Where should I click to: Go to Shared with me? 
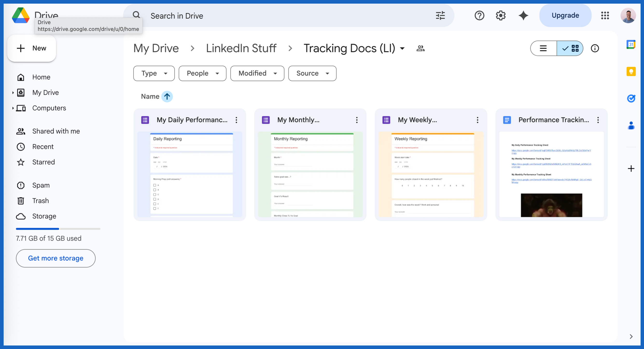[56, 131]
